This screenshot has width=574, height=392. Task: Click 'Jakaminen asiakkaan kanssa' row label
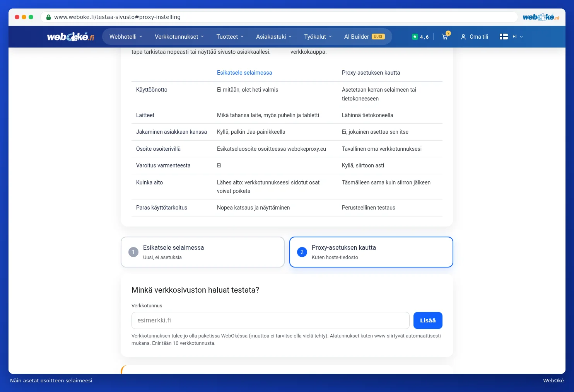tap(171, 132)
